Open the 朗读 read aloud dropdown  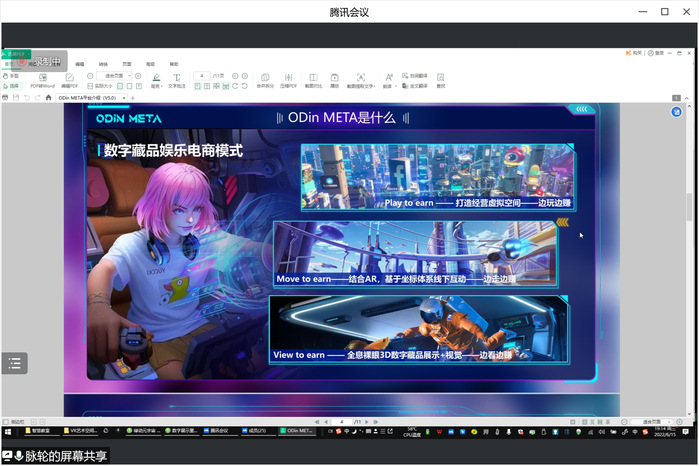(389, 81)
